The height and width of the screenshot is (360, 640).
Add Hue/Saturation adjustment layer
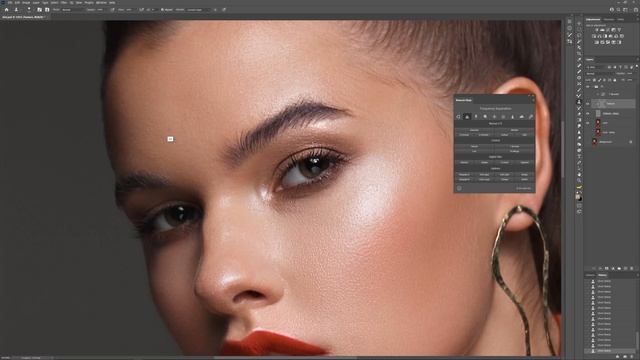point(594,36)
